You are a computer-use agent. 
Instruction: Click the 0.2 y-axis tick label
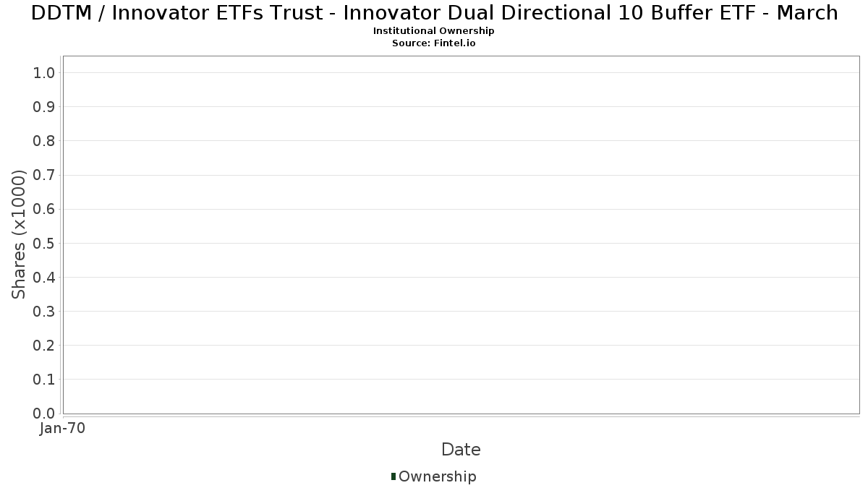click(x=44, y=345)
